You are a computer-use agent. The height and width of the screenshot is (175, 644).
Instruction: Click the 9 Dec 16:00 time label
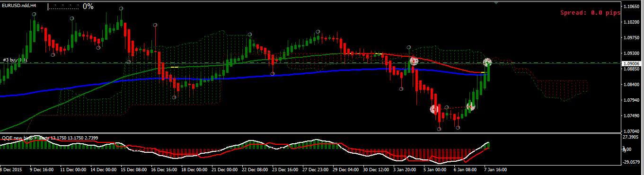(x=41, y=169)
